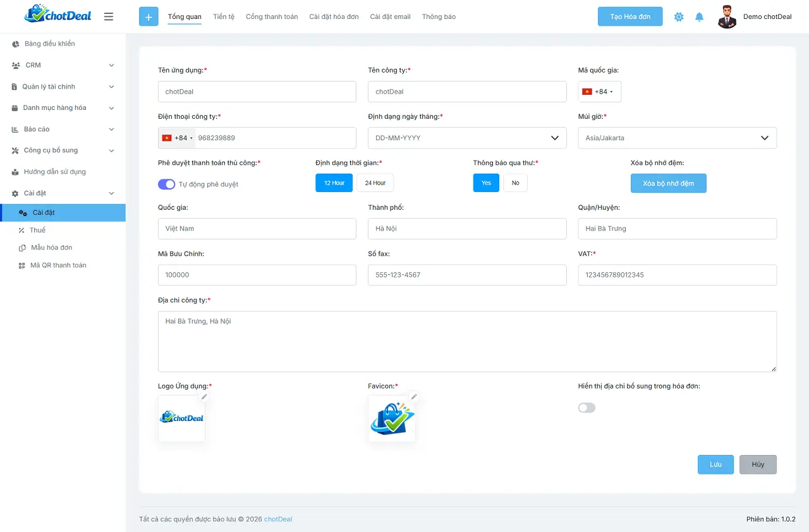Expand the CRM sidebar menu

coord(63,65)
